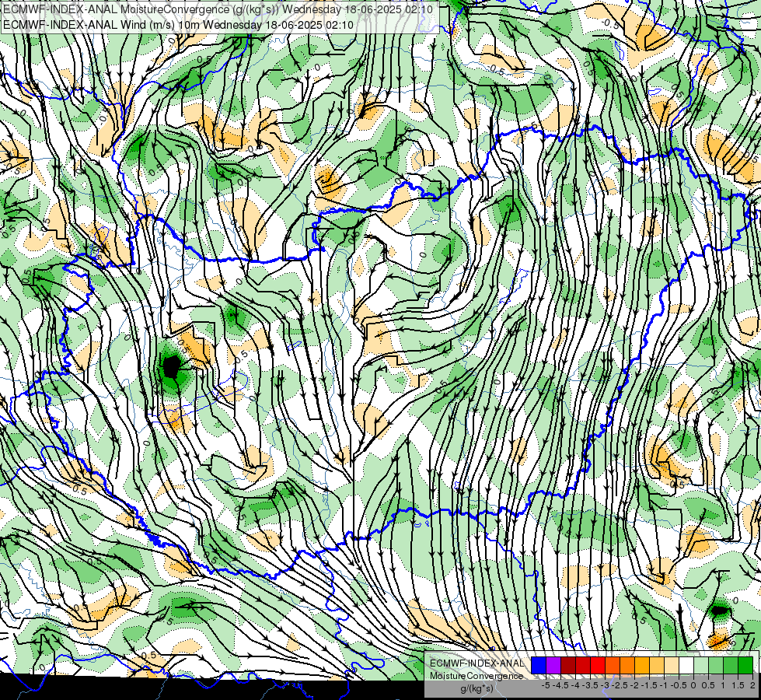Click the -3.5 legend scale value
Viewport: 761px width, 700px height.
[590, 685]
